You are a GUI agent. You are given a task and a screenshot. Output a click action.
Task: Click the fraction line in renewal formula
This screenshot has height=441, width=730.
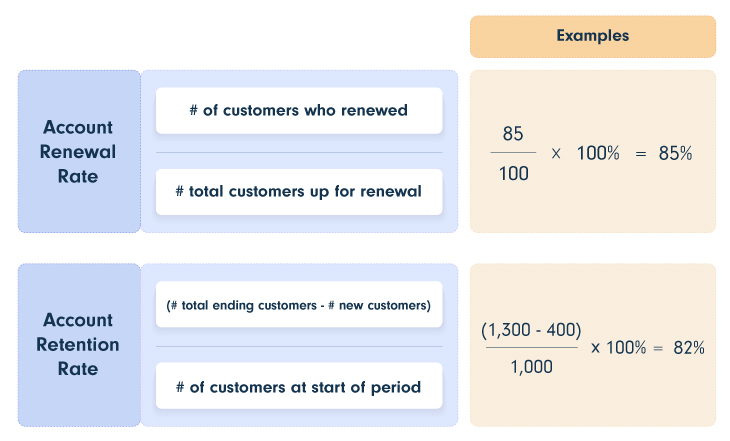click(x=299, y=152)
